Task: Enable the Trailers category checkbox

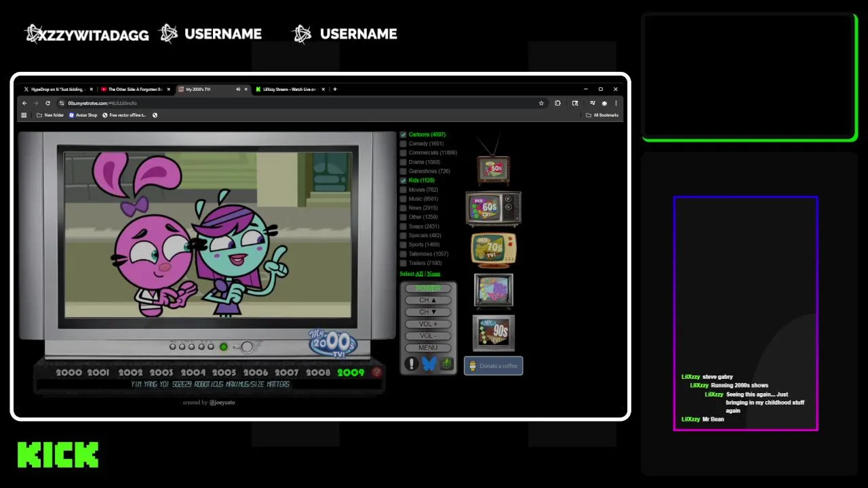Action: pos(403,263)
